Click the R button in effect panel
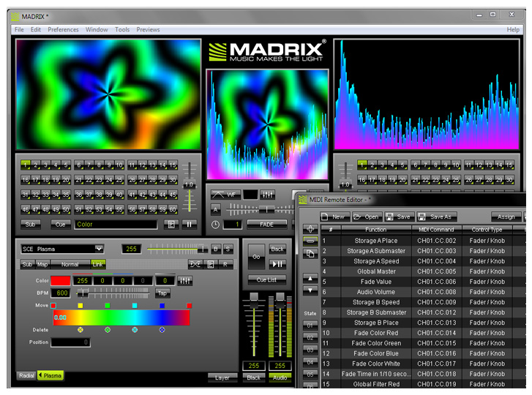The width and height of the screenshot is (532, 395). point(225,264)
